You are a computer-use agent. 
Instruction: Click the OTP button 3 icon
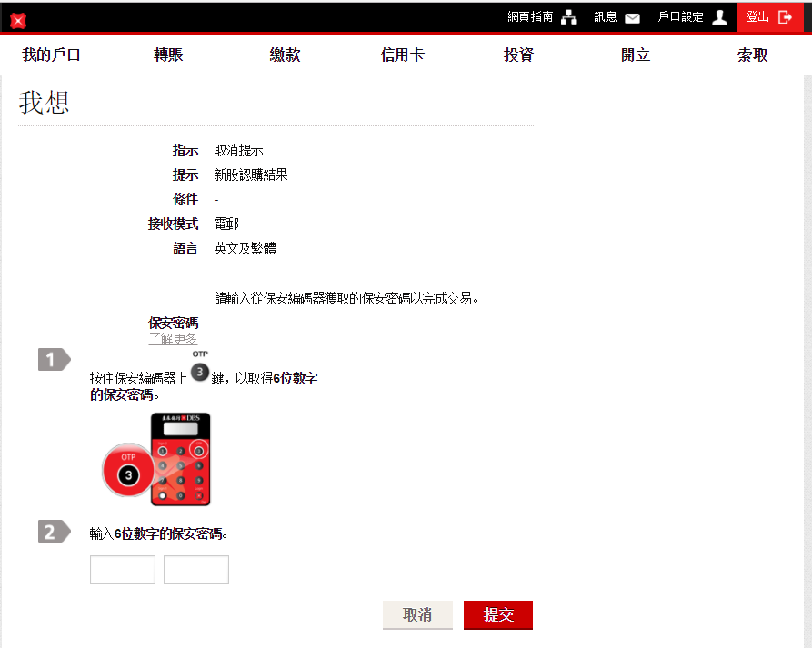200,372
